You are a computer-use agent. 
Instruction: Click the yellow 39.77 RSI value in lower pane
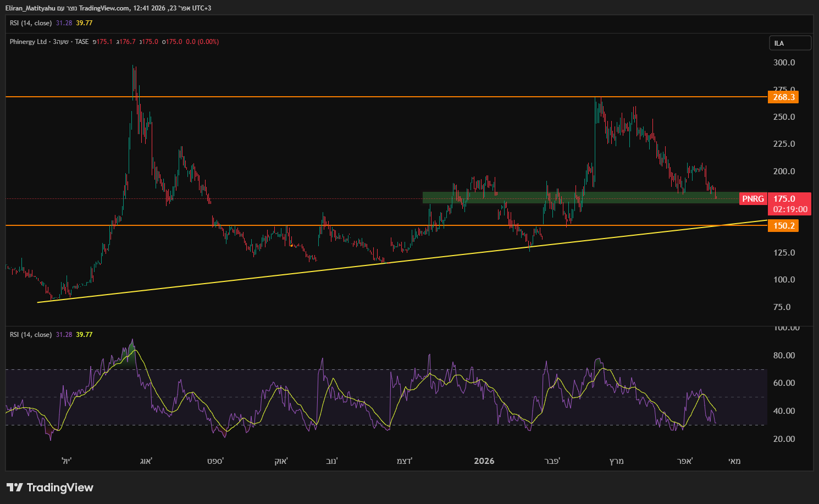coord(84,335)
